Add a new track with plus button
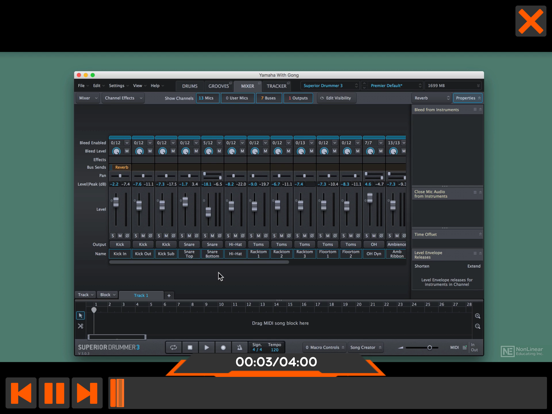 point(169,295)
